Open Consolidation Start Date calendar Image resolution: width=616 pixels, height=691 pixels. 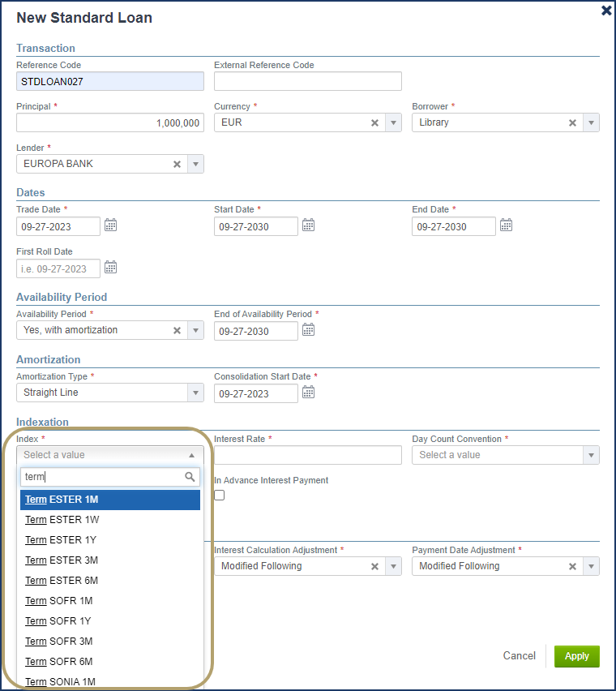pos(308,393)
